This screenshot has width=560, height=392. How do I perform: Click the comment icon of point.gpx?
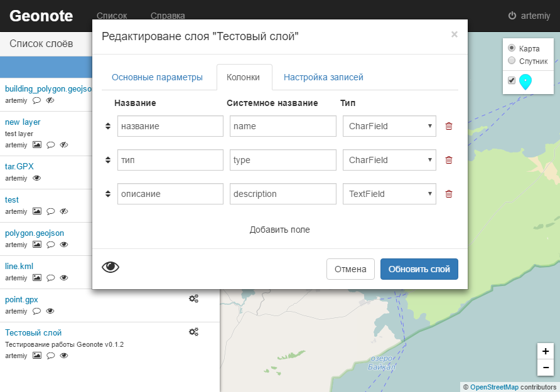tap(37, 311)
